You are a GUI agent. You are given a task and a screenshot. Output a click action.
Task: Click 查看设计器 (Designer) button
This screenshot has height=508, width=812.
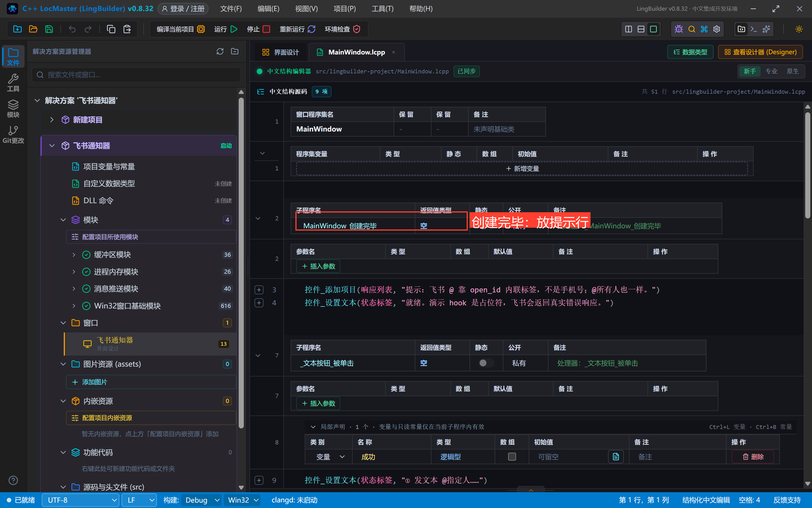(x=760, y=52)
